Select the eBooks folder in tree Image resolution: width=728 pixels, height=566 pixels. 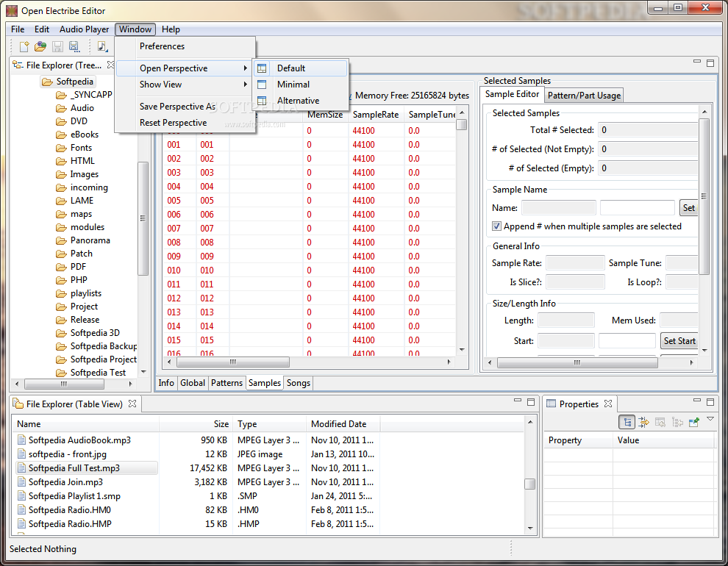(x=84, y=135)
